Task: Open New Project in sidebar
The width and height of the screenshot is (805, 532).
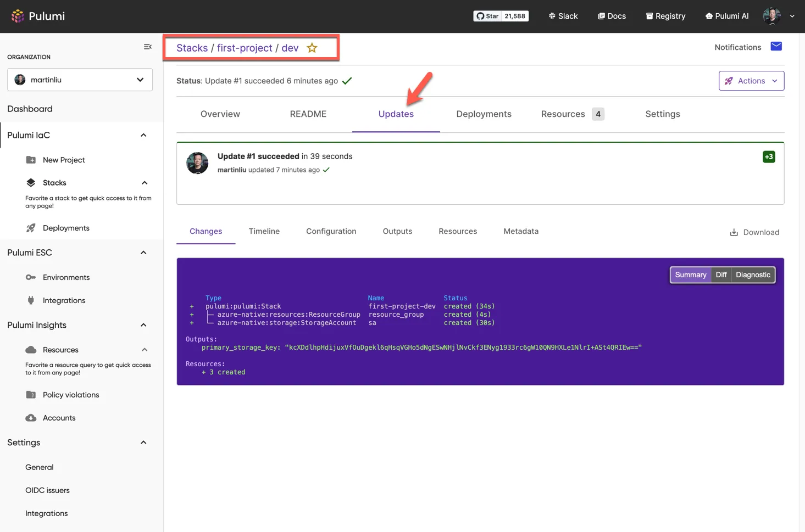Action: point(64,160)
